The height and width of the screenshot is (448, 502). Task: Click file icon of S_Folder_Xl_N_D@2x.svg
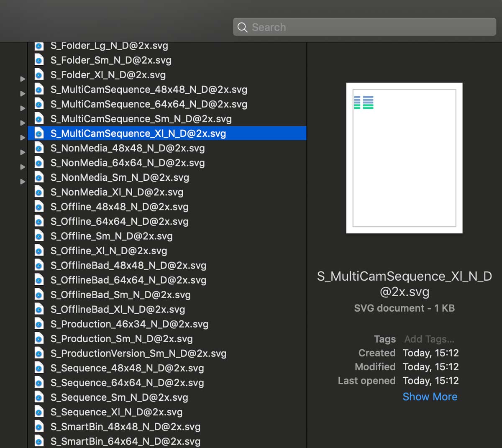(39, 75)
